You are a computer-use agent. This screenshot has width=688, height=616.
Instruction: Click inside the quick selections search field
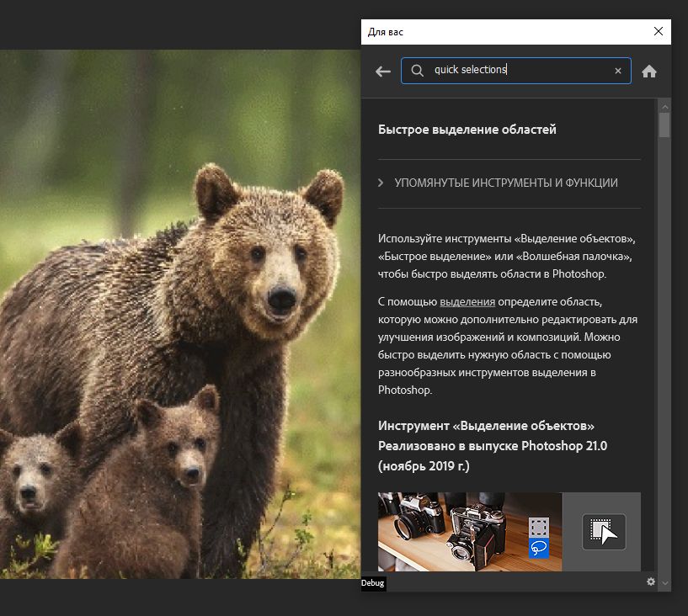(505, 71)
